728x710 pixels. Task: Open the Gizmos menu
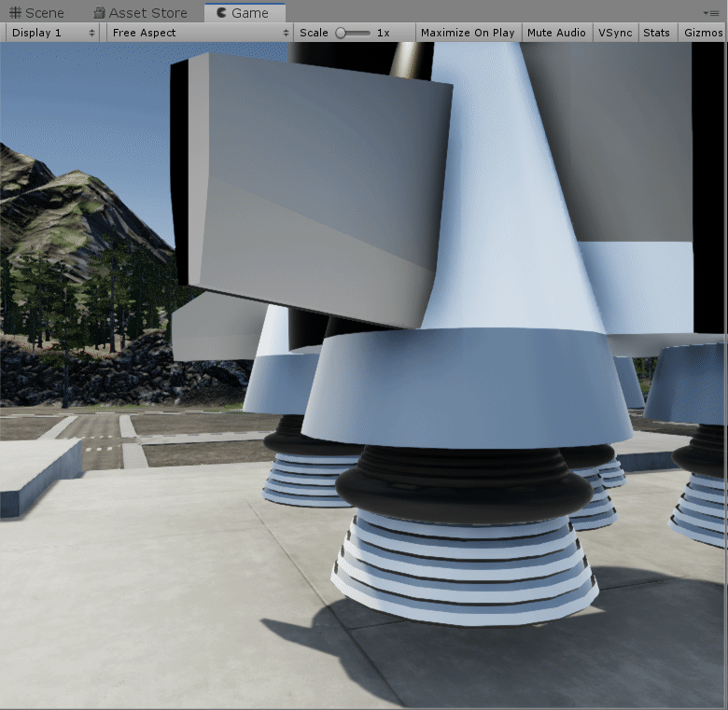coord(703,33)
